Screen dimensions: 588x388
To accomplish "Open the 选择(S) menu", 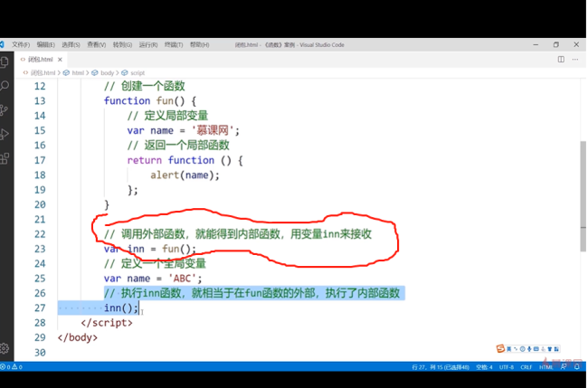I will click(x=71, y=44).
